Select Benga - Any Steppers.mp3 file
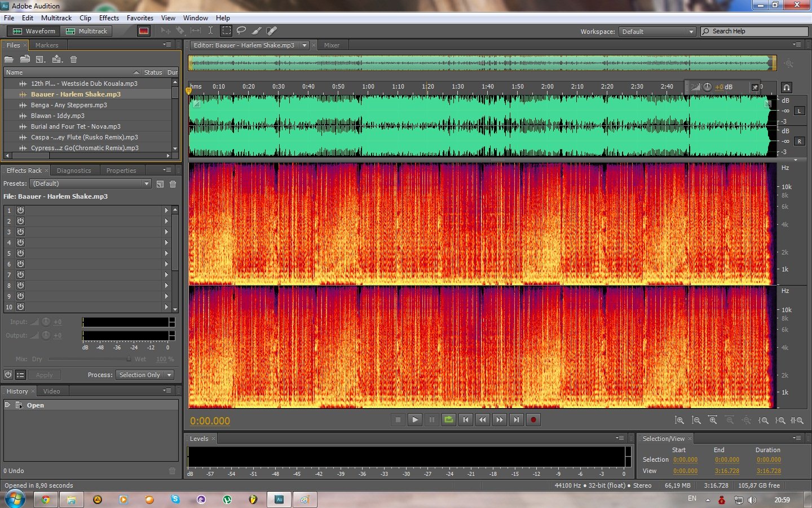This screenshot has height=508, width=812. pos(87,105)
